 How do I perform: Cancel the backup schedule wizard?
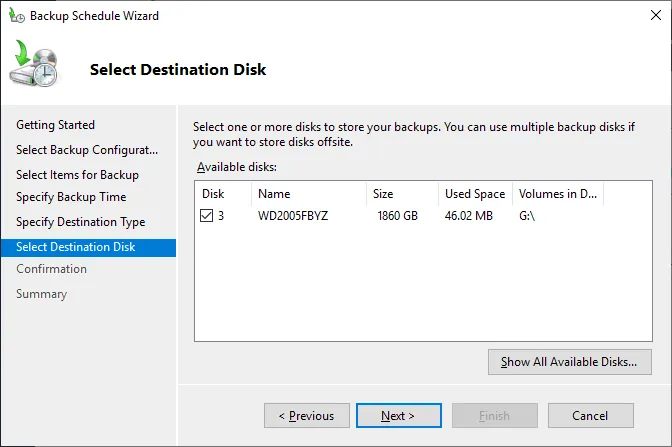[x=590, y=416]
